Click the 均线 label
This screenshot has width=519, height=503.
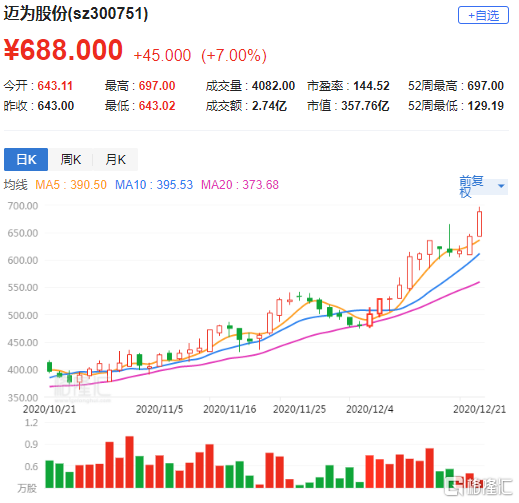(15, 185)
